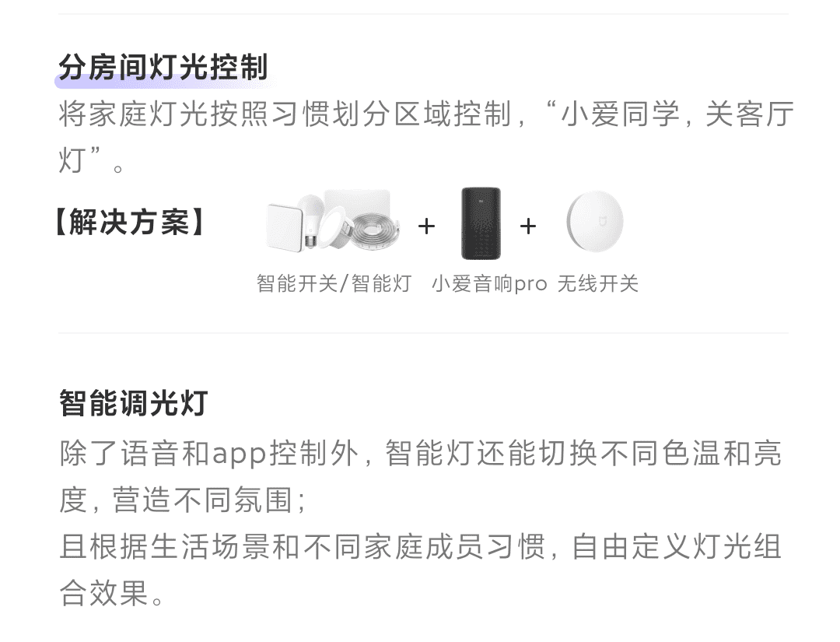Click the text starting with 且根据生活场景
The height and width of the screenshot is (642, 840).
(x=421, y=570)
